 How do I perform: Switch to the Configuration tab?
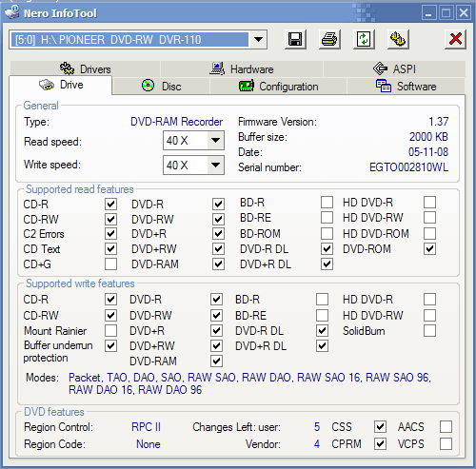278,86
